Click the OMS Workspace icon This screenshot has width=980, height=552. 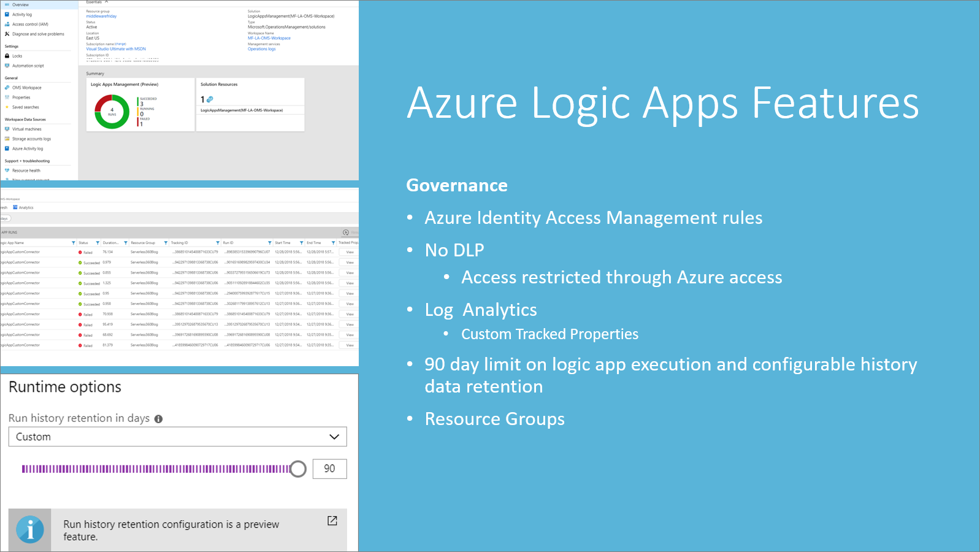pyautogui.click(x=7, y=88)
